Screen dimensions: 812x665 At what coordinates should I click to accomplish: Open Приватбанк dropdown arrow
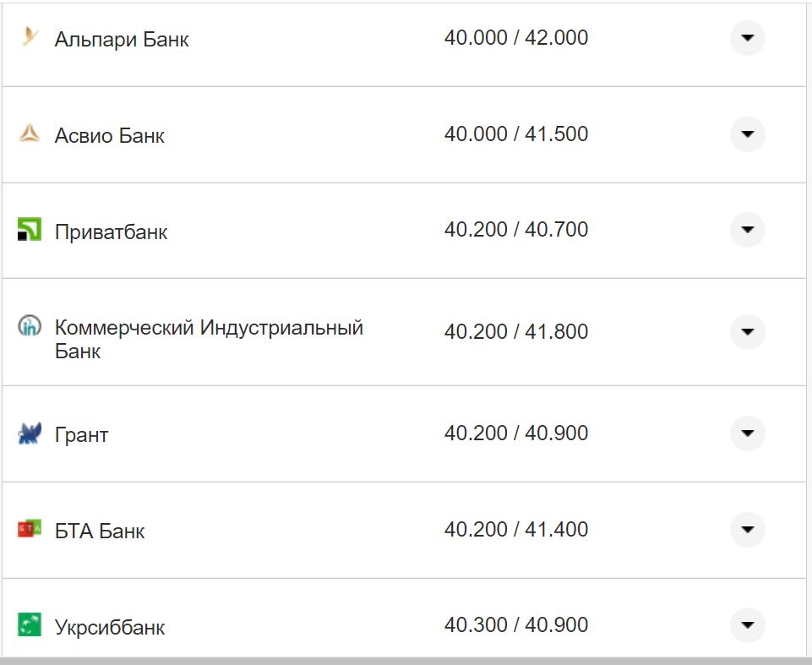(x=747, y=230)
